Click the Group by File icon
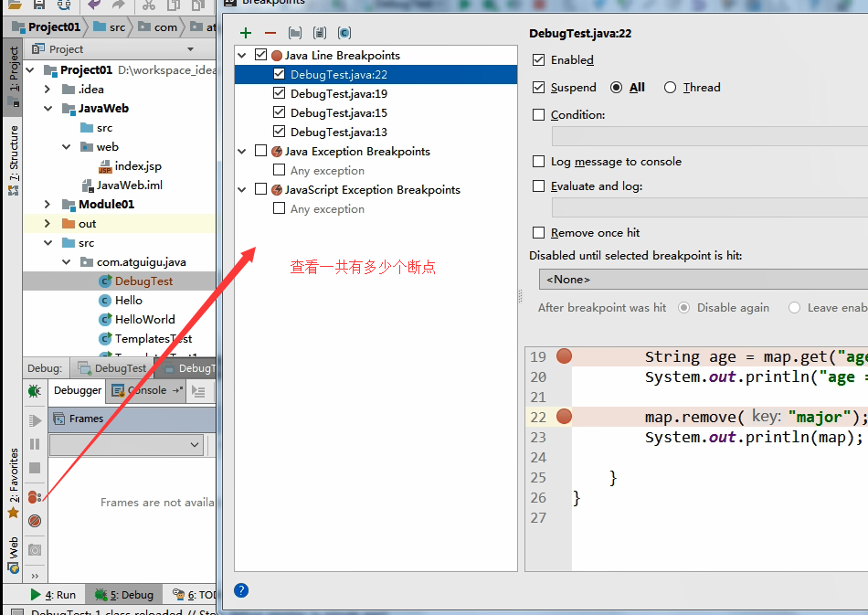This screenshot has width=868, height=615. 320,33
